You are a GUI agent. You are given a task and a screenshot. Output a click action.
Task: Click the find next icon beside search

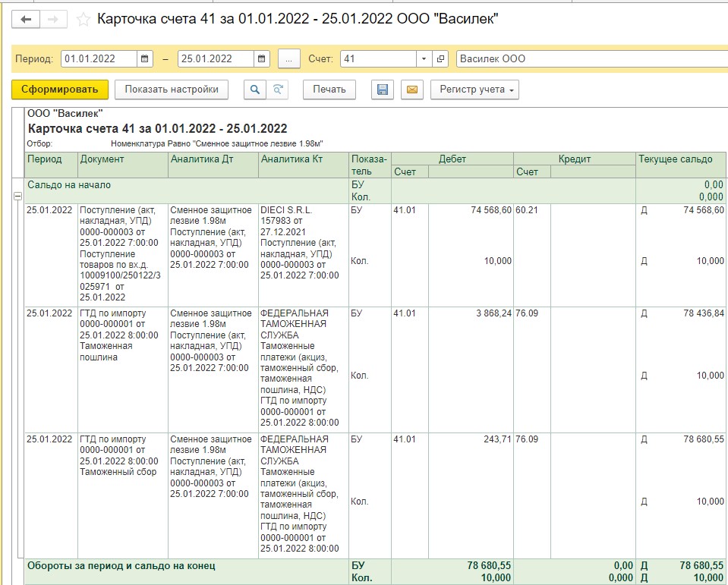pyautogui.click(x=277, y=90)
